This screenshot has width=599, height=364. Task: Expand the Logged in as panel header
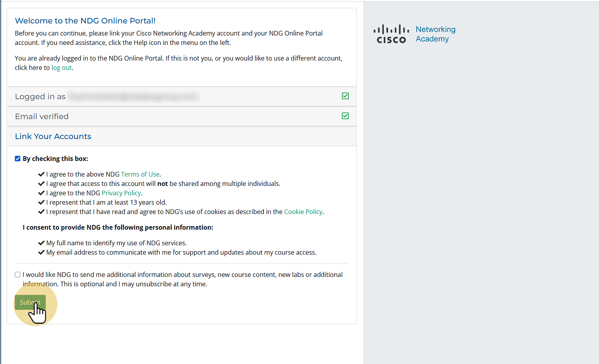pyautogui.click(x=182, y=96)
